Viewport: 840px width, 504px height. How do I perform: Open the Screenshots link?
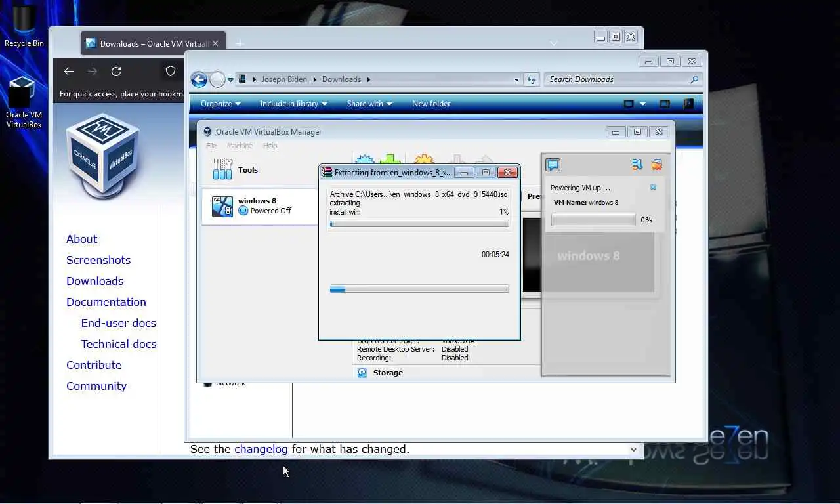point(98,260)
